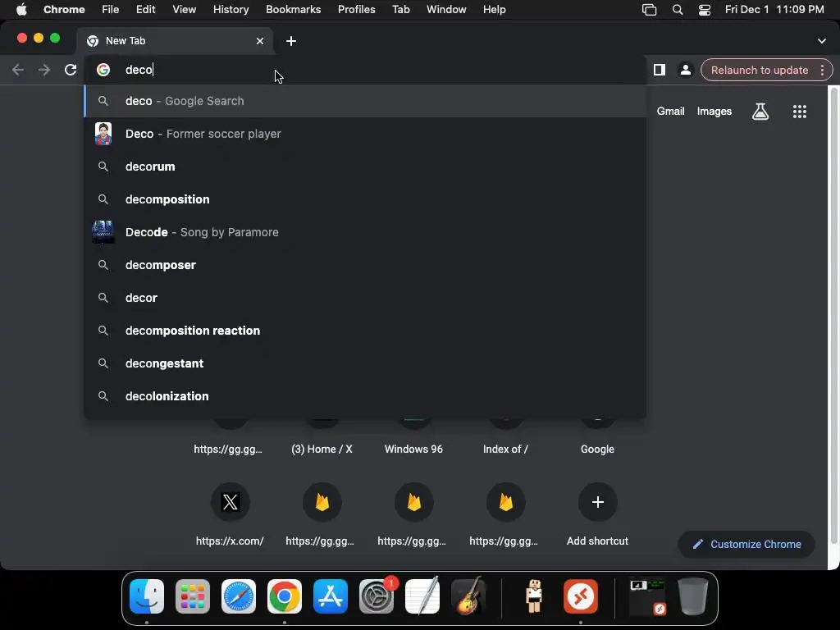Open the Windows 96 shortcut

413,449
